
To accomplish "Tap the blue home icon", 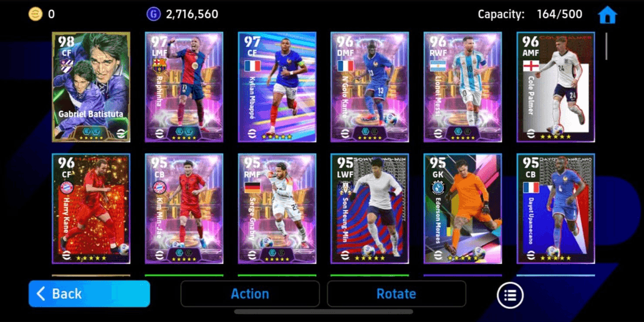I will 607,15.
